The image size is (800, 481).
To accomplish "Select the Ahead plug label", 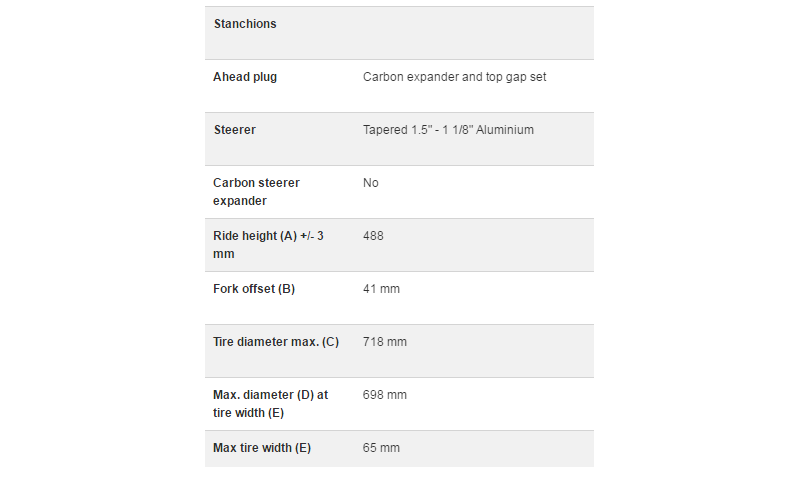I will [x=245, y=77].
